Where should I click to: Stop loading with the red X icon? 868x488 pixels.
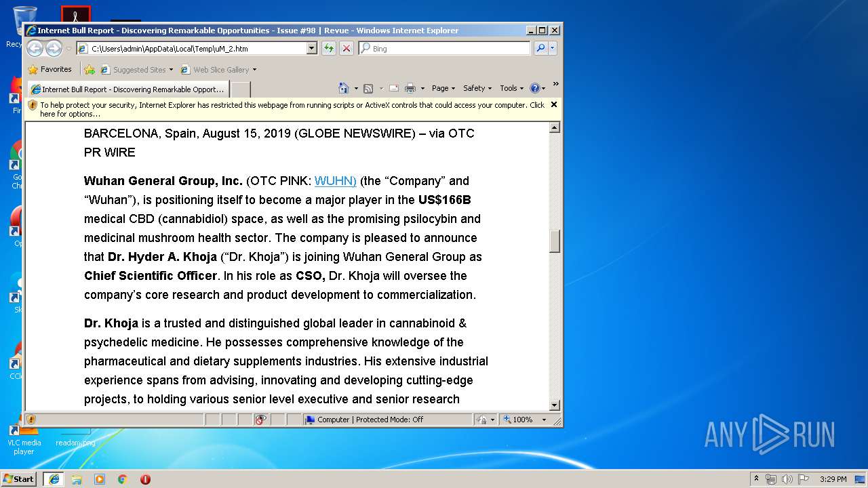click(347, 48)
